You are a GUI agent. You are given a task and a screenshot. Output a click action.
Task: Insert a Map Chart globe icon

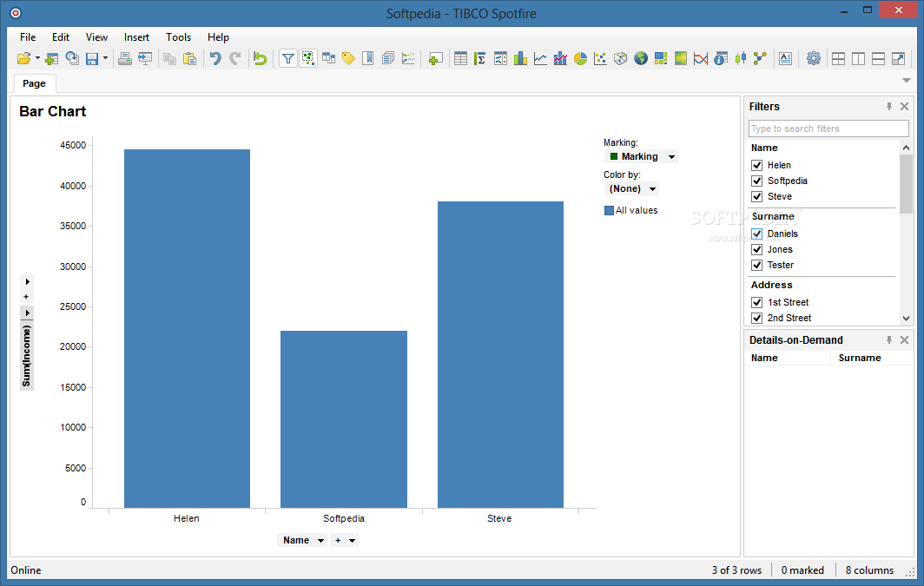click(x=641, y=58)
